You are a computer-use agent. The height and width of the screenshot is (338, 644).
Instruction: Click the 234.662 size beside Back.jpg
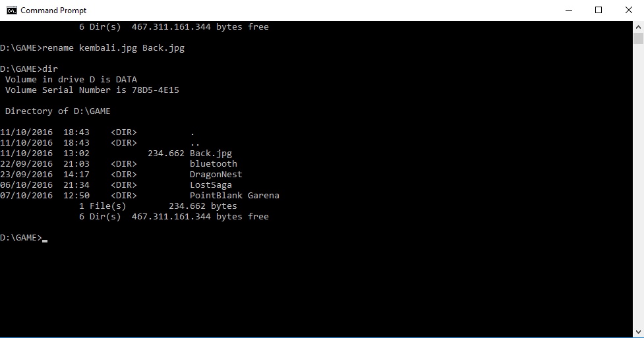[166, 154]
